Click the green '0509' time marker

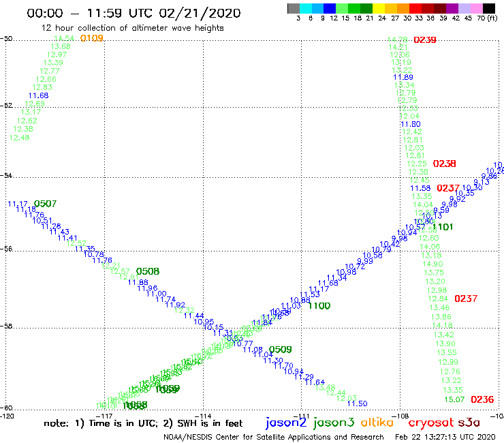coord(281,350)
